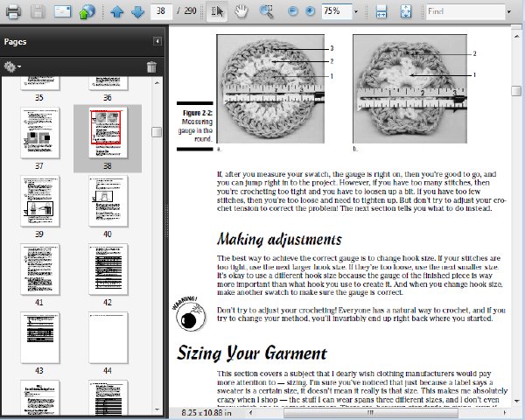This screenshot has height=420, width=525.
Task: Select the page 43 thumbnail
Action: [40, 338]
